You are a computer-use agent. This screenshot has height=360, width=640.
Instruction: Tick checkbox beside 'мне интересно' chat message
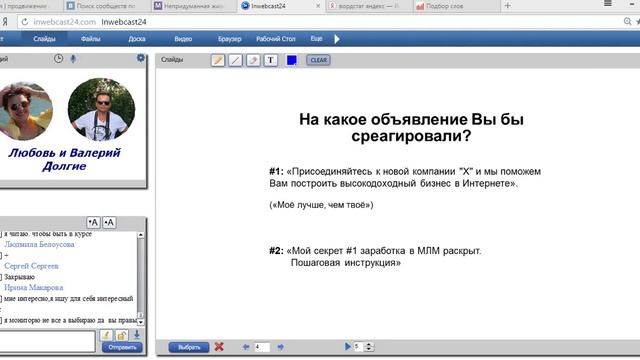tap(0, 299)
